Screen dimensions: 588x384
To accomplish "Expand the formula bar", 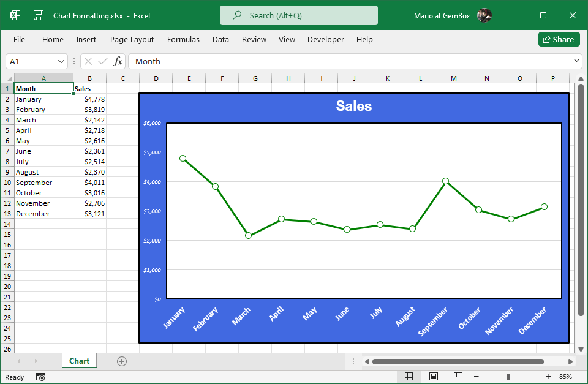I will coord(576,61).
